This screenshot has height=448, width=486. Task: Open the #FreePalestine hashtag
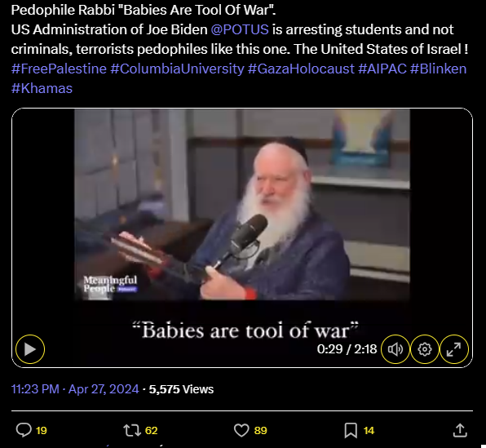pyautogui.click(x=59, y=69)
